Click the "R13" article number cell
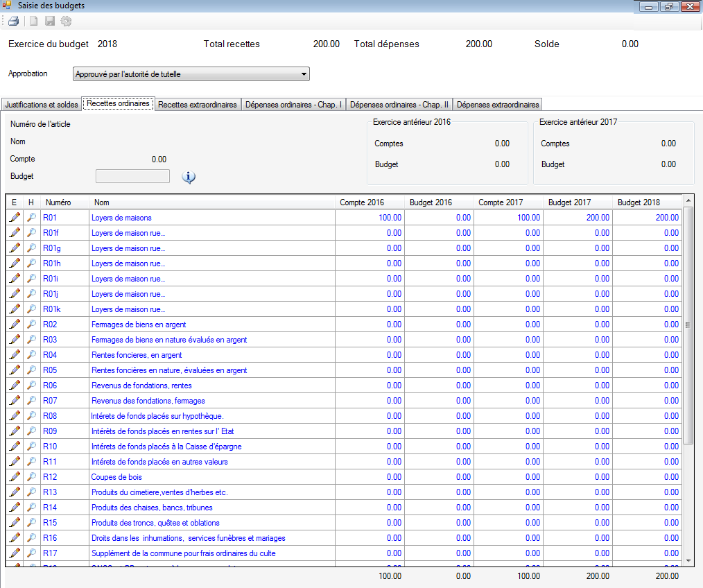703x588 pixels. point(64,492)
